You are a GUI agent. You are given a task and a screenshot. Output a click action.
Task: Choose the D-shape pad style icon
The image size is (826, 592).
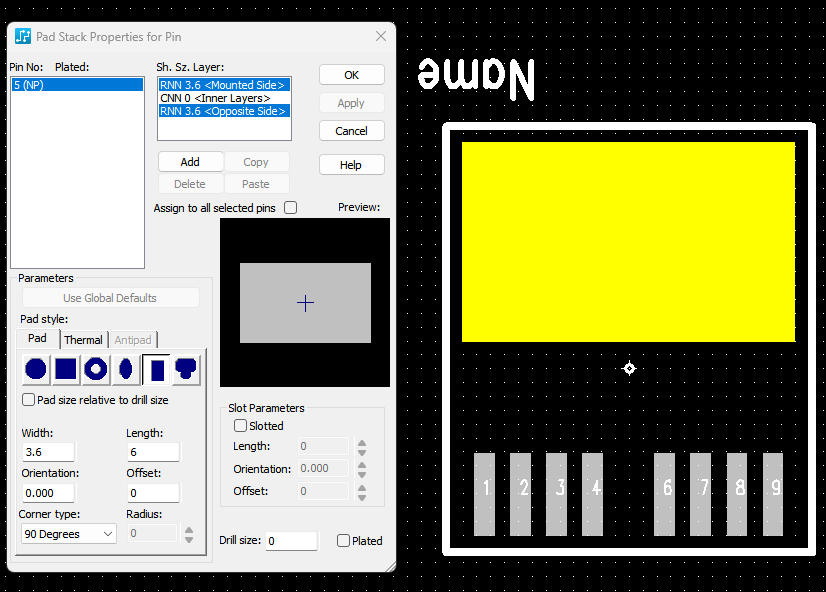click(x=186, y=369)
